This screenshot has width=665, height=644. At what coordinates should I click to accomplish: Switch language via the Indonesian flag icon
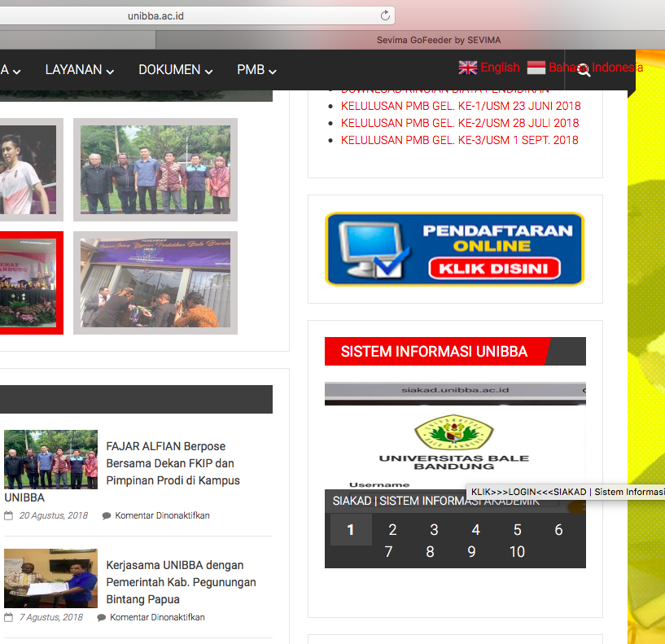pyautogui.click(x=536, y=68)
